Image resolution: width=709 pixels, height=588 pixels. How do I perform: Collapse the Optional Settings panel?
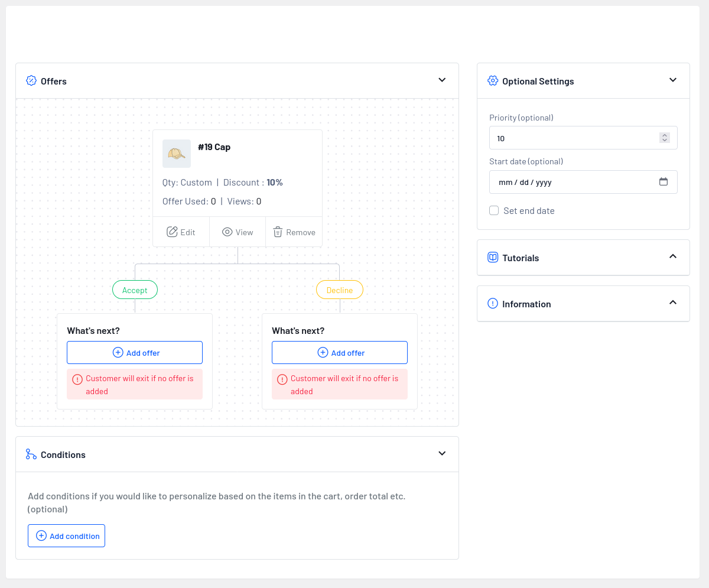click(x=672, y=80)
